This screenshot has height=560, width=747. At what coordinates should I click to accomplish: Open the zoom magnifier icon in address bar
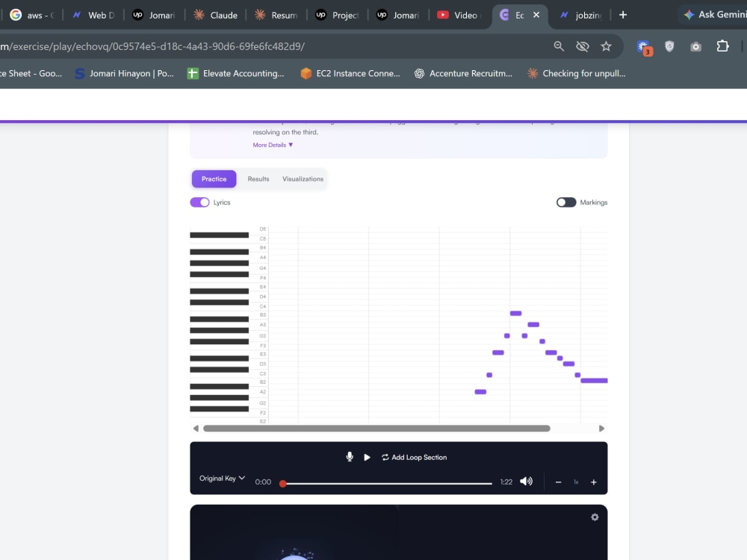coord(559,46)
